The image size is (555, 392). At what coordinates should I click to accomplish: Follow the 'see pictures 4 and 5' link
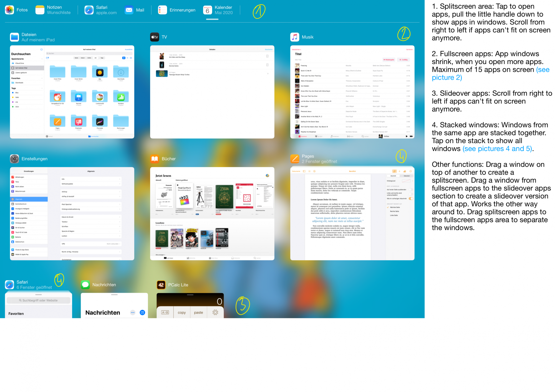click(x=497, y=149)
